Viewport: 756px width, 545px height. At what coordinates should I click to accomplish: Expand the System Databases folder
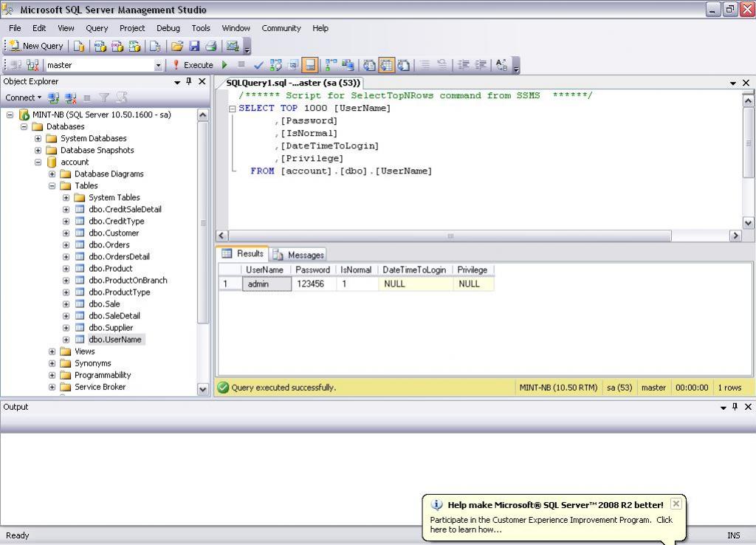pyautogui.click(x=38, y=138)
